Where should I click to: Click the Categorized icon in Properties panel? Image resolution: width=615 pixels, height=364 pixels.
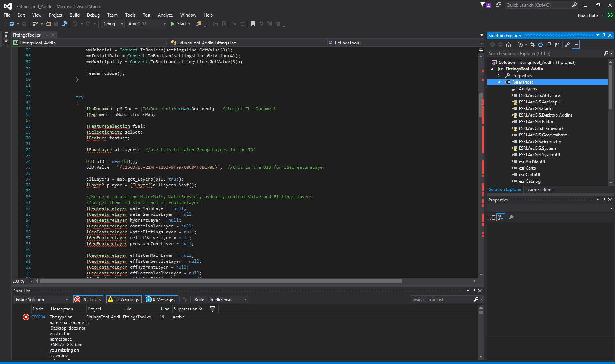(492, 217)
